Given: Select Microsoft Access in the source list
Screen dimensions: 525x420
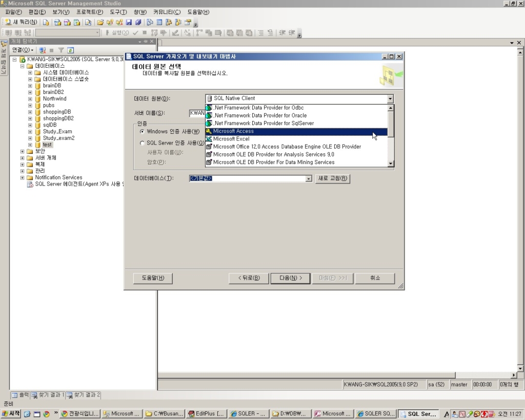Looking at the screenshot, I should point(296,131).
